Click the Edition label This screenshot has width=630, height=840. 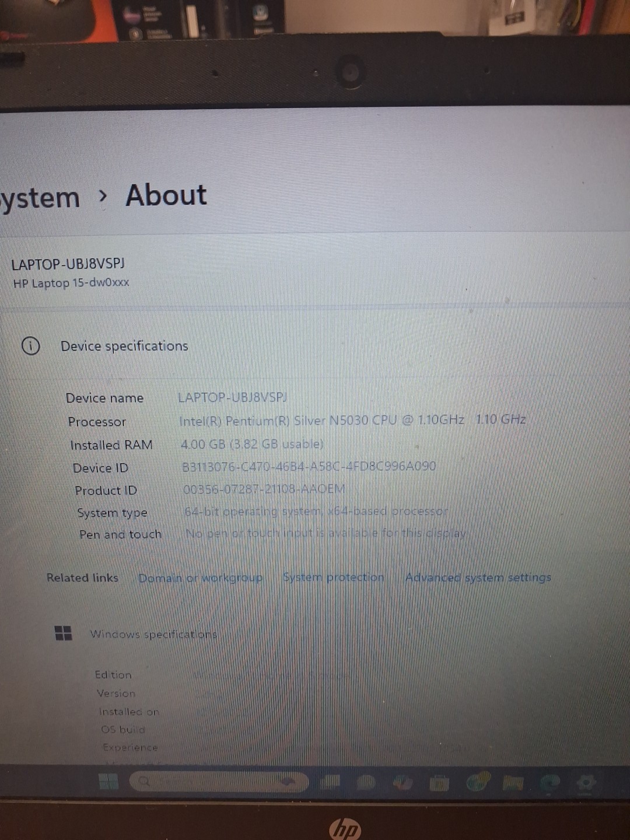pos(113,675)
